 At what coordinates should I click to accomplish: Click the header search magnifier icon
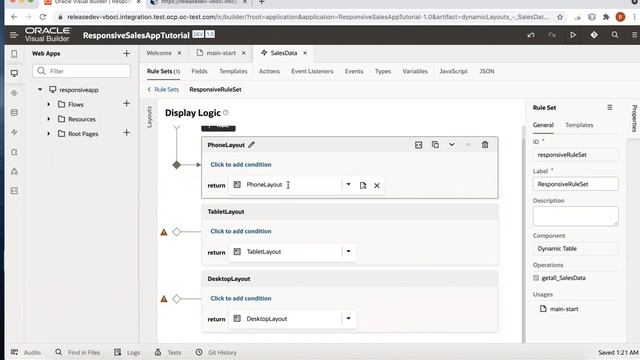pos(615,35)
